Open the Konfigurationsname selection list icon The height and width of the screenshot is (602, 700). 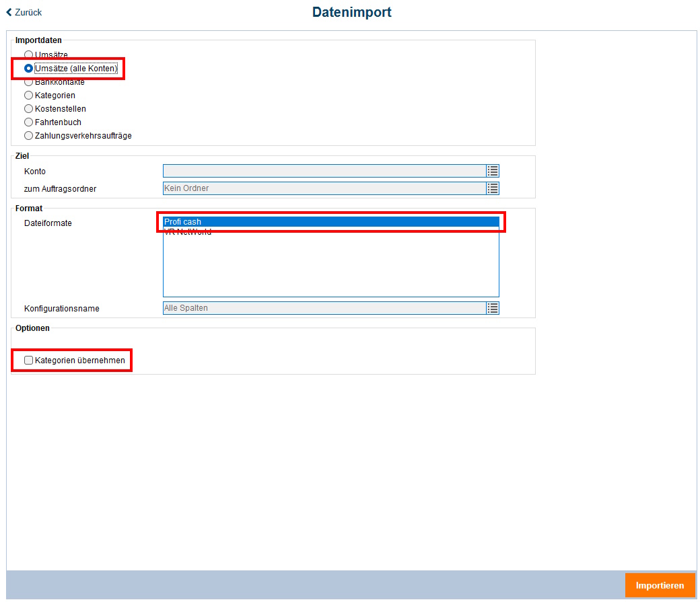click(x=493, y=308)
